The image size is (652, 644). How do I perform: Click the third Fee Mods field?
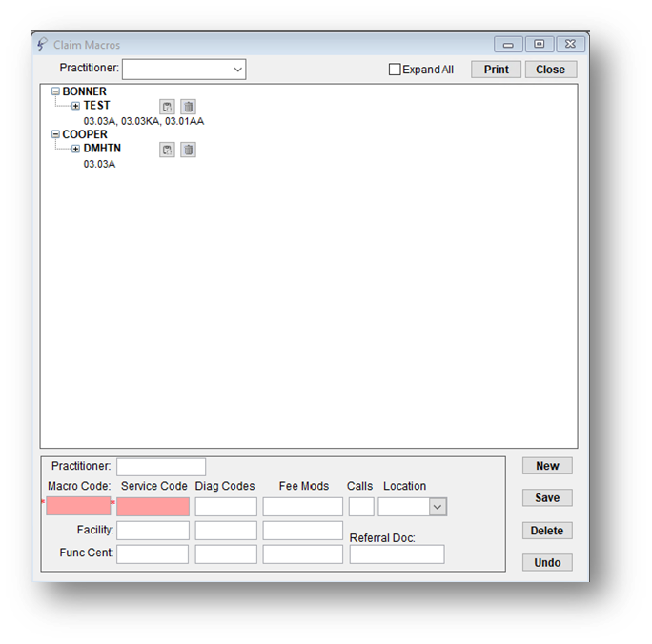point(303,554)
